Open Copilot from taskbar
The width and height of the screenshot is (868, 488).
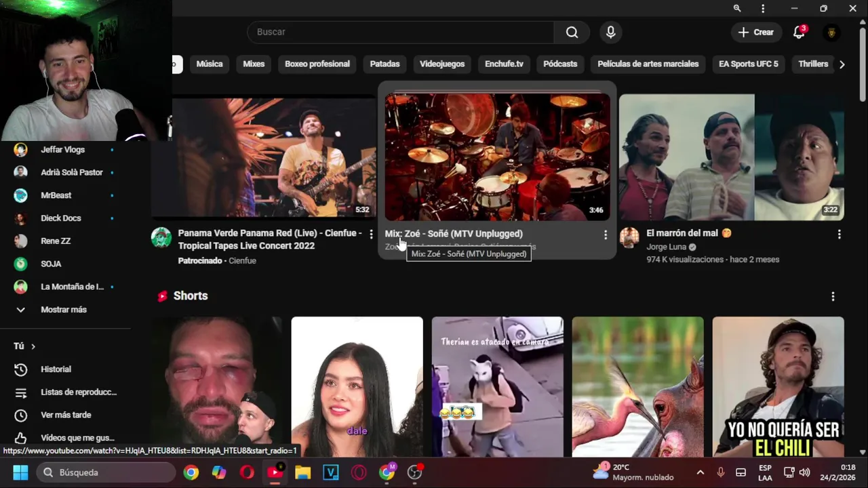219,472
